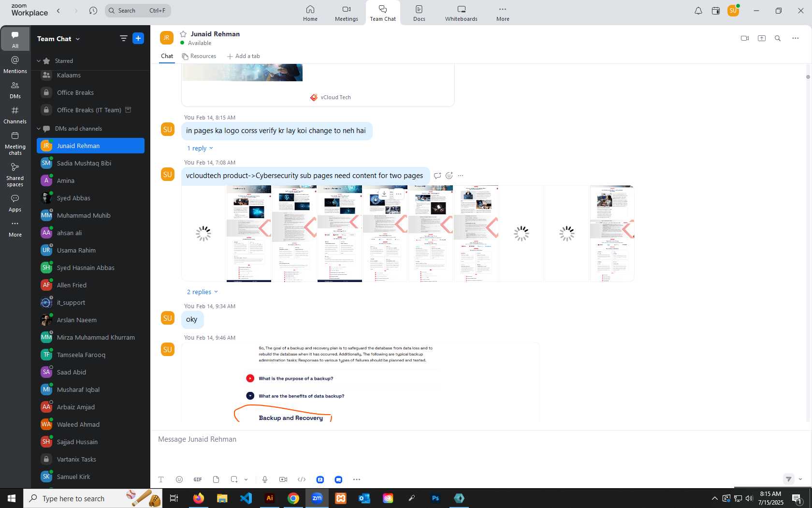Open the Backup and Recovery image
This screenshot has width=812, height=508.
[360, 382]
